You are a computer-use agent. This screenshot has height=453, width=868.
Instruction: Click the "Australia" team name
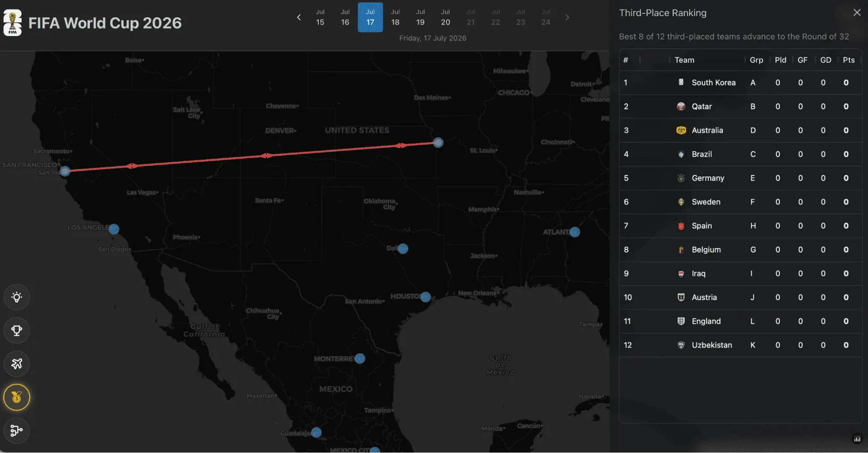pyautogui.click(x=707, y=130)
